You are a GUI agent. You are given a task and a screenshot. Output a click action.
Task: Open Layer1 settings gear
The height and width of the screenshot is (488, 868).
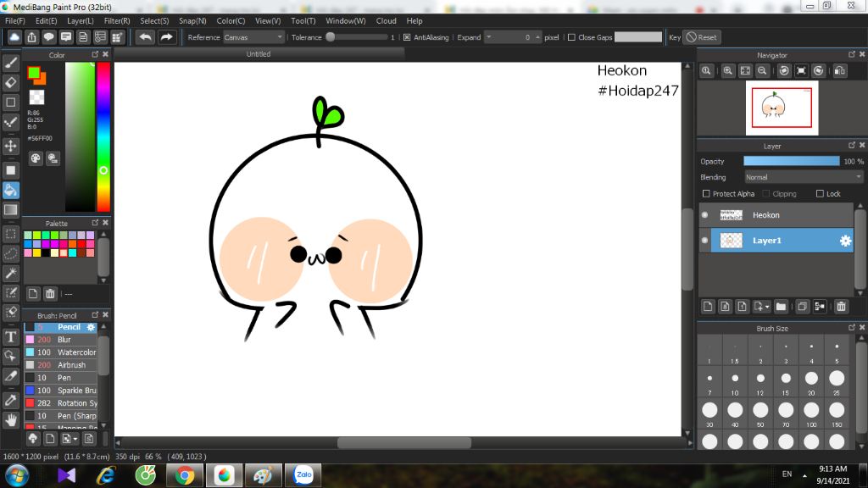(x=845, y=241)
